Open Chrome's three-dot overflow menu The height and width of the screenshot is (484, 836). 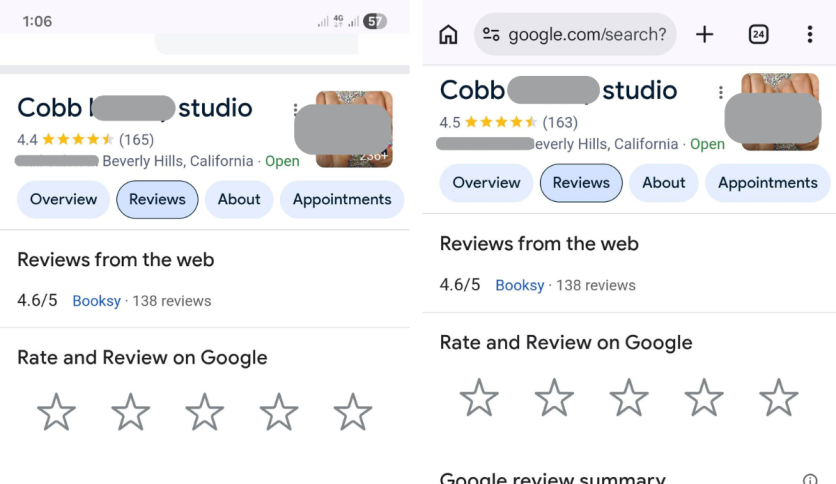pos(809,35)
